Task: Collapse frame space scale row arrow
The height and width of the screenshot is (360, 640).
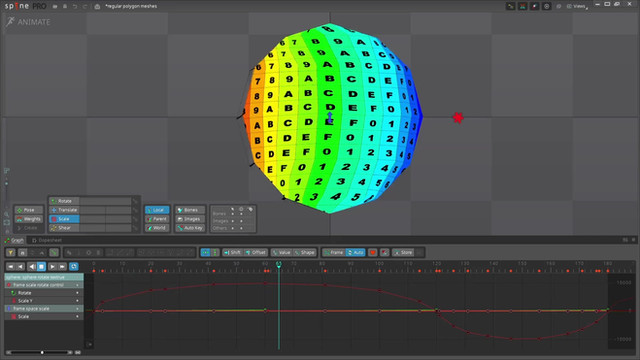Action: pos(77,309)
